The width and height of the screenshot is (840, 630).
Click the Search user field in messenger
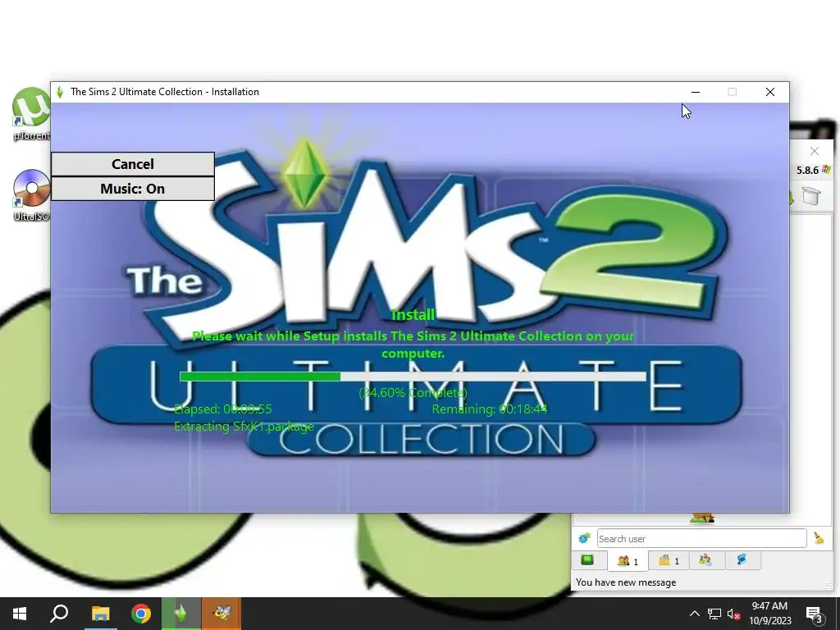pos(702,538)
